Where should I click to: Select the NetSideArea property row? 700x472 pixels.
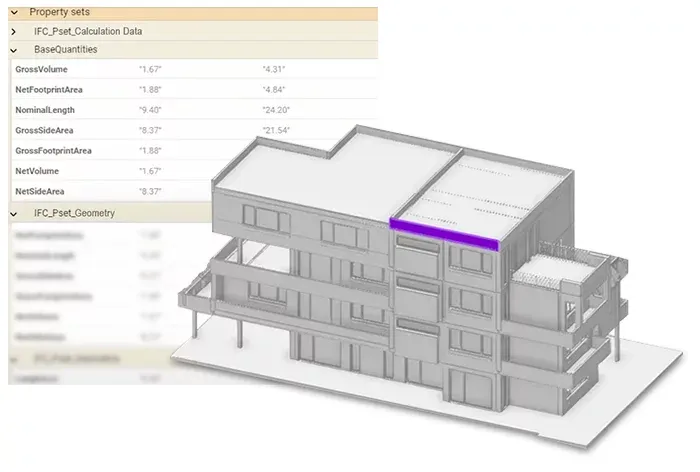[112, 192]
